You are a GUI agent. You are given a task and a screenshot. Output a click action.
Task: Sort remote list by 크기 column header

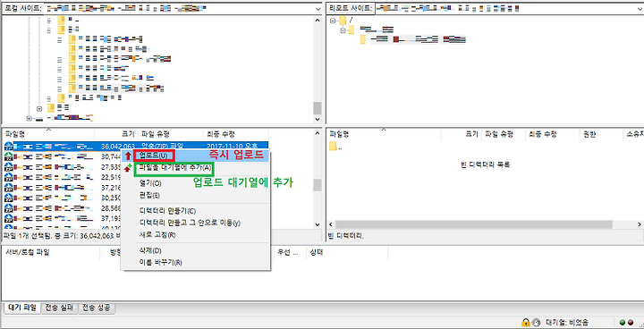462,134
